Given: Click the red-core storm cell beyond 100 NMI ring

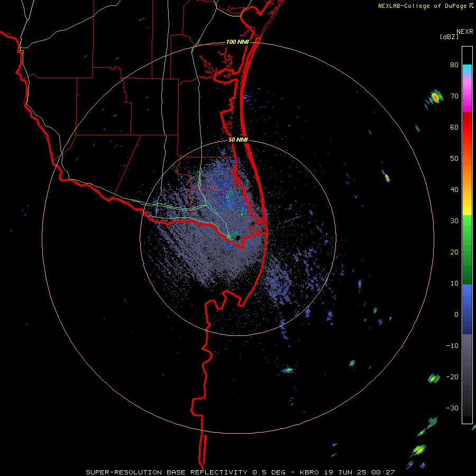Looking at the screenshot, I should (435, 97).
